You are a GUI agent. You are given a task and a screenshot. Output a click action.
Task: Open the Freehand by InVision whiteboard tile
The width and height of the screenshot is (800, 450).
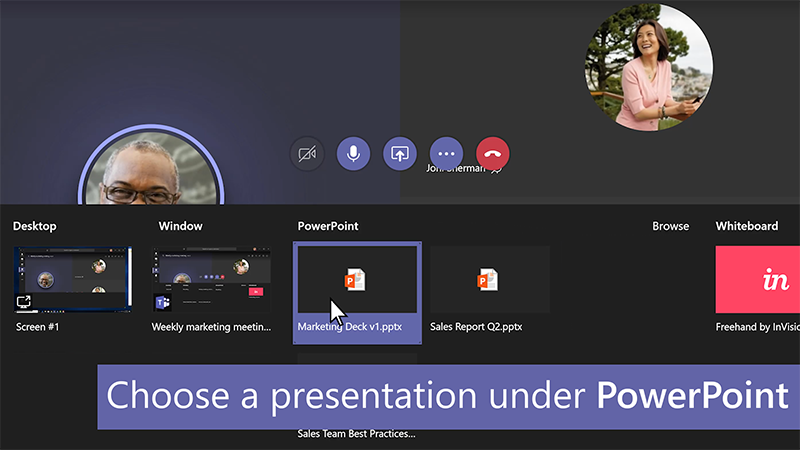(x=758, y=280)
